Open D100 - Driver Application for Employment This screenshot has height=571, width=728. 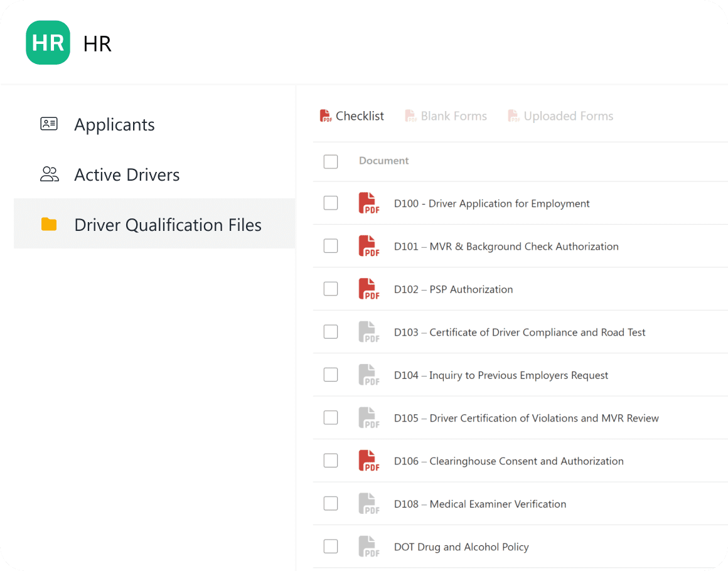pyautogui.click(x=491, y=203)
